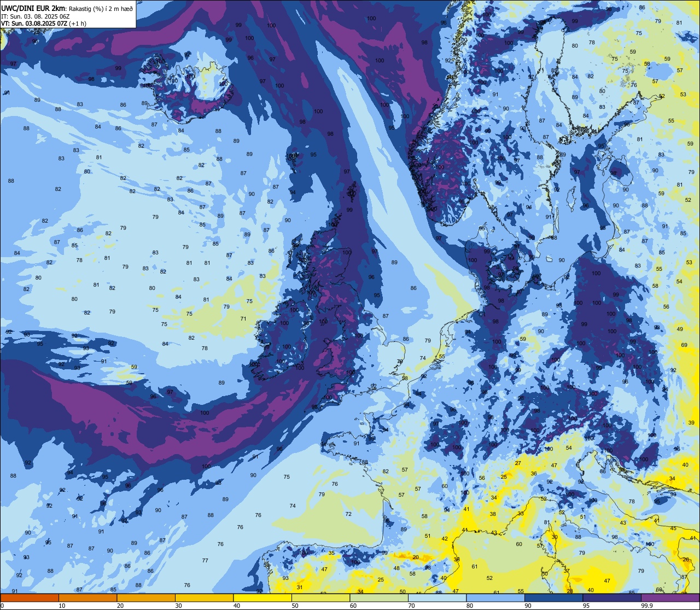Click the humidity value 69 on the map
The image size is (700, 610).
684,345
